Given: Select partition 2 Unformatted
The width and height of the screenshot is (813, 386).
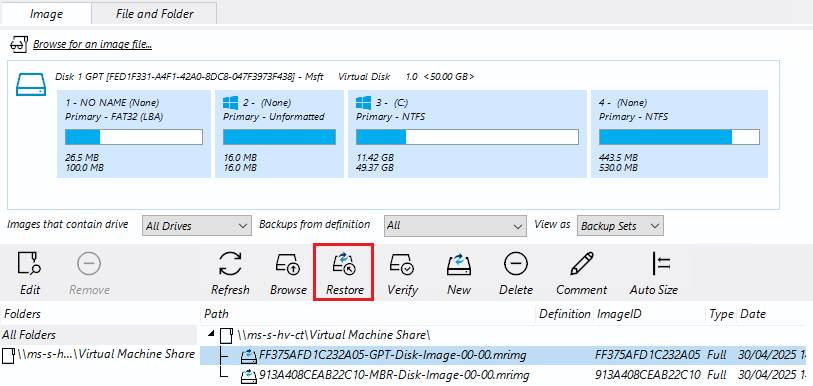Looking at the screenshot, I should coord(279,134).
